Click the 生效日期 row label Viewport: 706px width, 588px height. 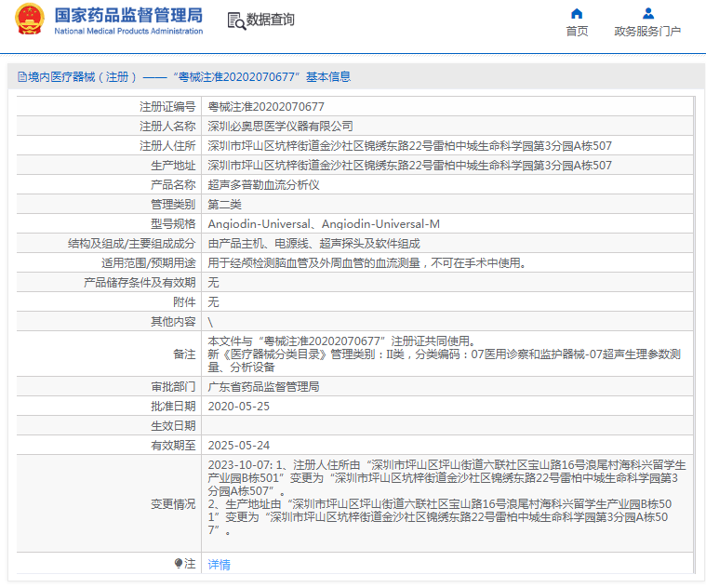(173, 426)
